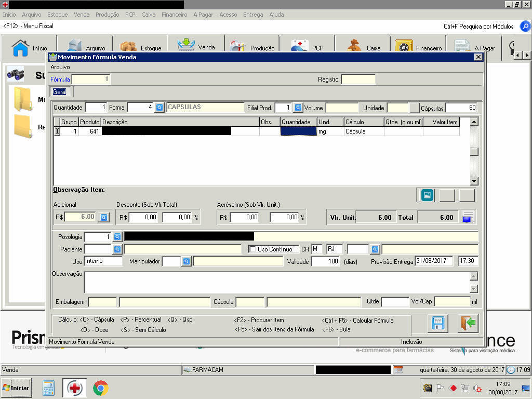Viewport: 532px width, 399px height.
Task: Click the Paciente search icon
Action: [117, 249]
